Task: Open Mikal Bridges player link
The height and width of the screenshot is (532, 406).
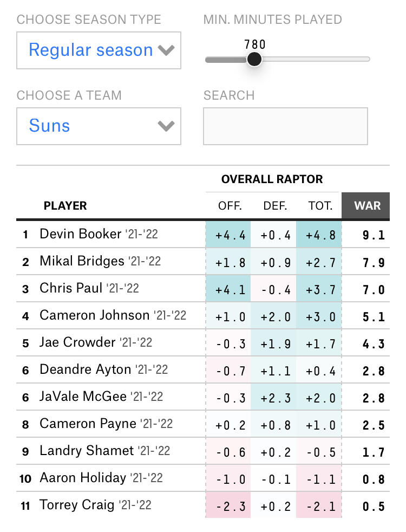Action: tap(82, 261)
